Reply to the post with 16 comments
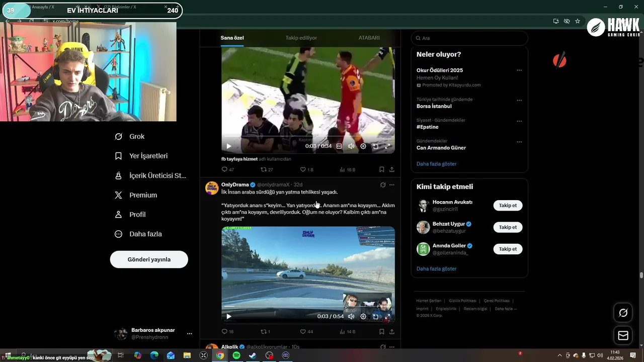The height and width of the screenshot is (362, 644). (x=228, y=331)
